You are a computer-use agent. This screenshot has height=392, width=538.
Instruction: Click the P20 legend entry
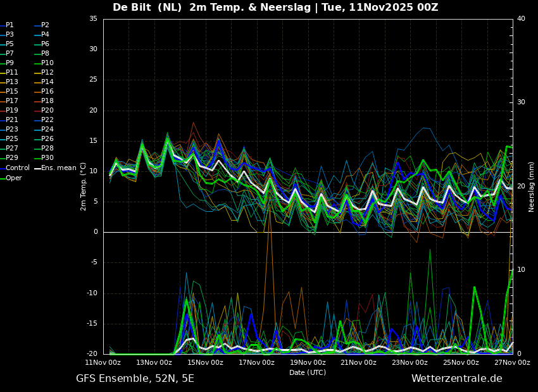tap(44, 111)
